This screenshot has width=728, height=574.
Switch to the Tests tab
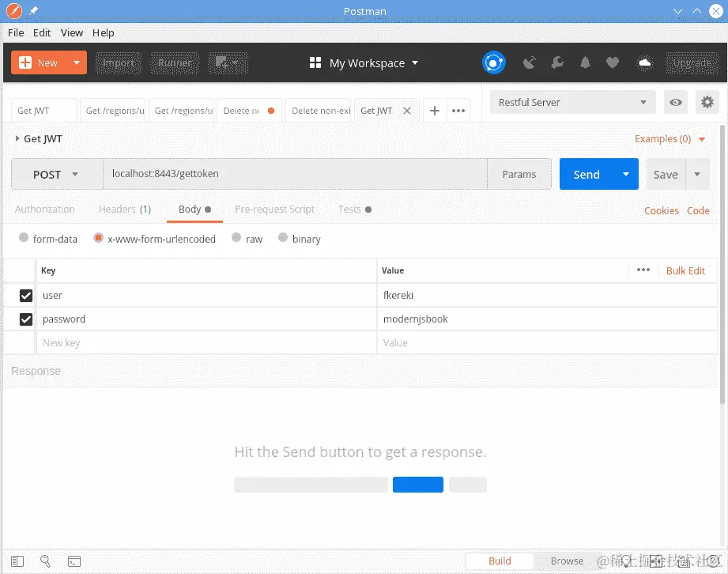click(355, 210)
